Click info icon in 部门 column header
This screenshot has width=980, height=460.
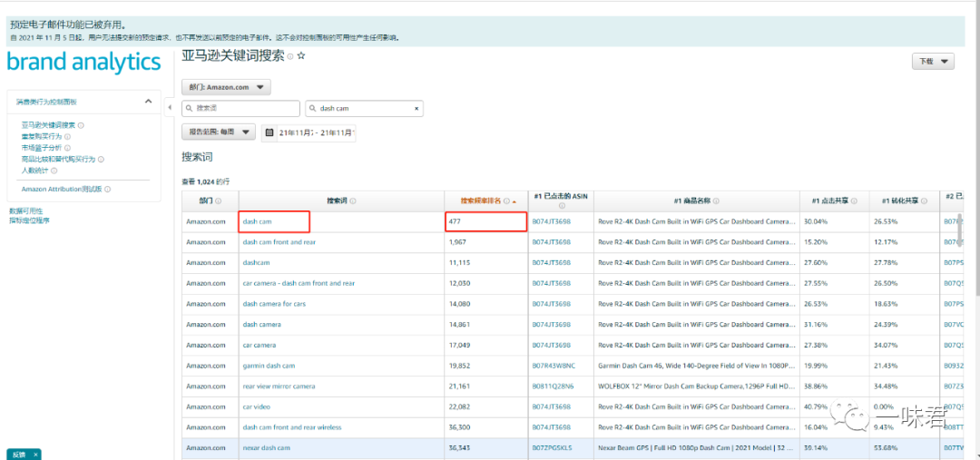coord(218,201)
